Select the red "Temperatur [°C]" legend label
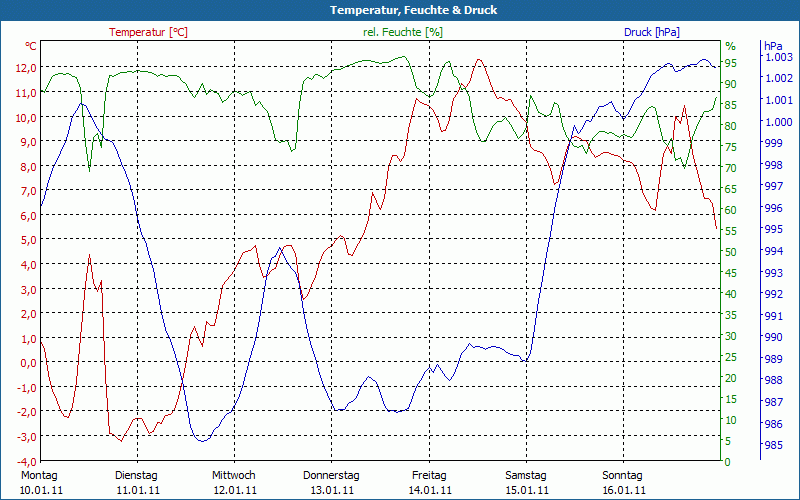 [x=148, y=32]
